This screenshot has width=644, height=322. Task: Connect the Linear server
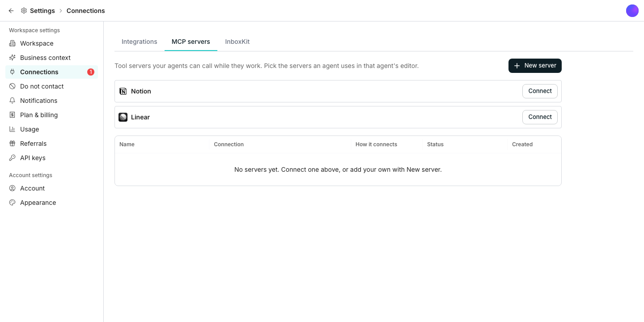tap(540, 117)
